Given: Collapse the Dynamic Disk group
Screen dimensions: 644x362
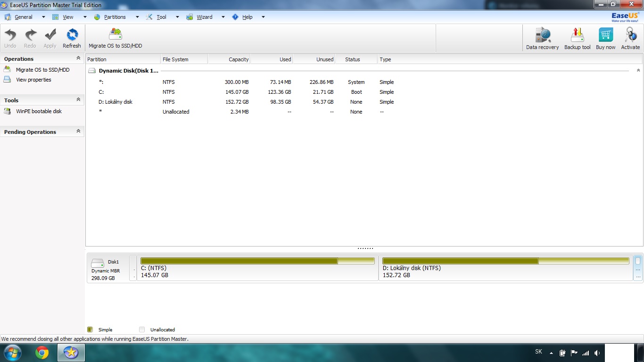Looking at the screenshot, I should pyautogui.click(x=638, y=70).
